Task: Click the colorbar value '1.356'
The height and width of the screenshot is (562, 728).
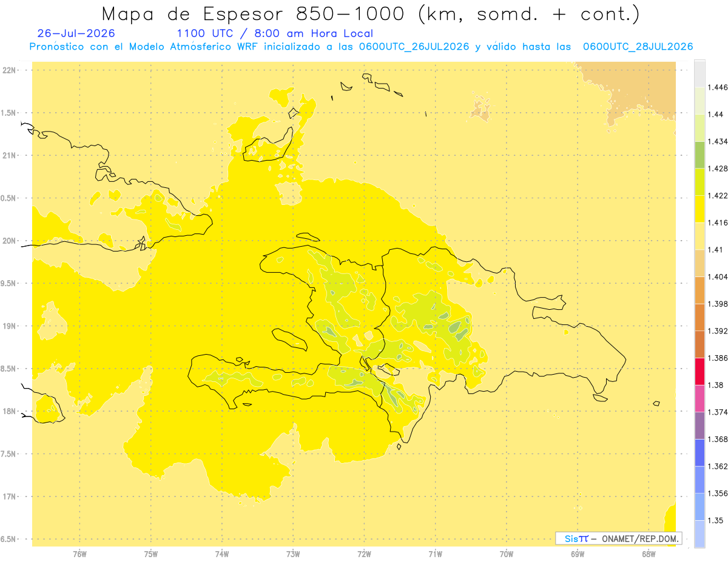Action: tap(718, 493)
